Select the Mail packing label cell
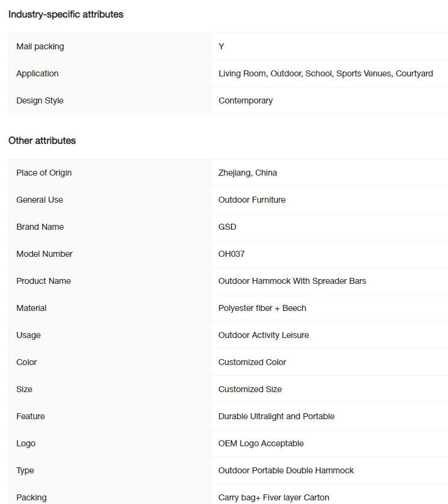The image size is (448, 504). (110, 46)
